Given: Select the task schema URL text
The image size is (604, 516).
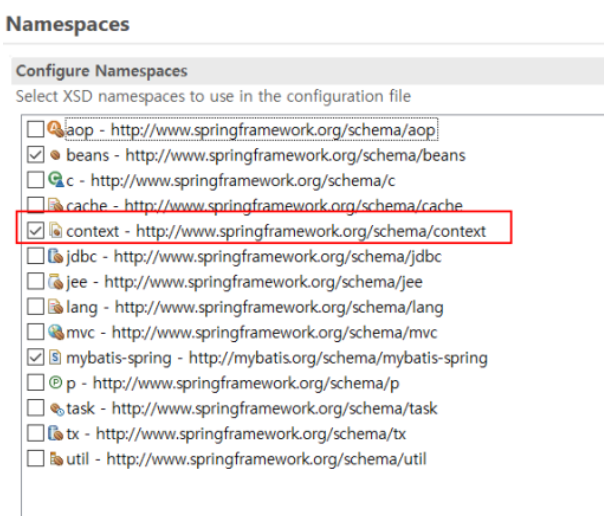Looking at the screenshot, I should click(x=274, y=408).
